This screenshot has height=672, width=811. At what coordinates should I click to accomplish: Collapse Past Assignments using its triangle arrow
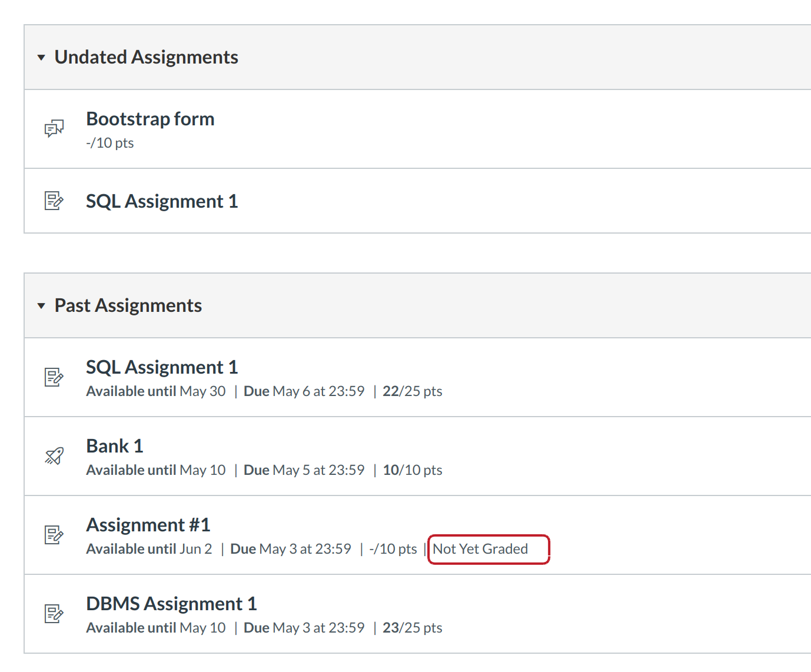(x=41, y=306)
